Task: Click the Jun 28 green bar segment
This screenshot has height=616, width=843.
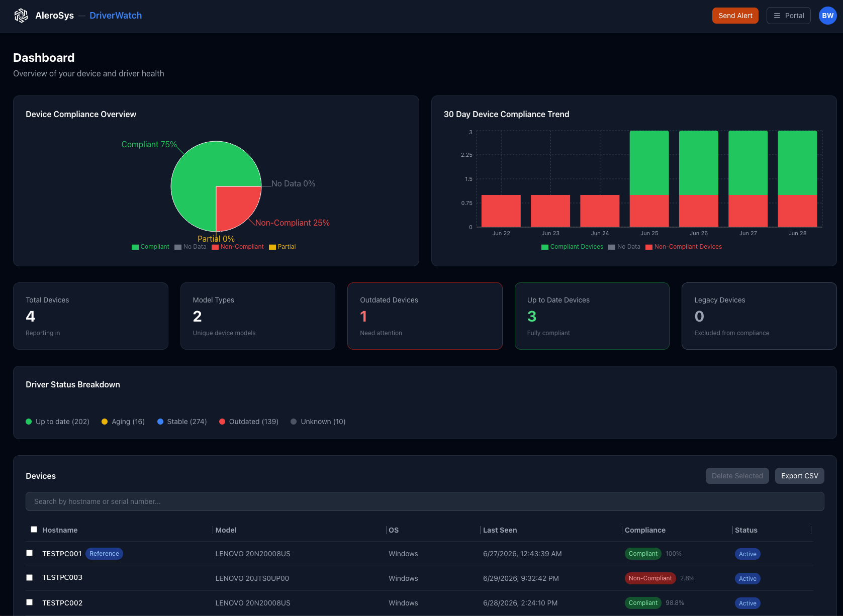Action: click(797, 163)
